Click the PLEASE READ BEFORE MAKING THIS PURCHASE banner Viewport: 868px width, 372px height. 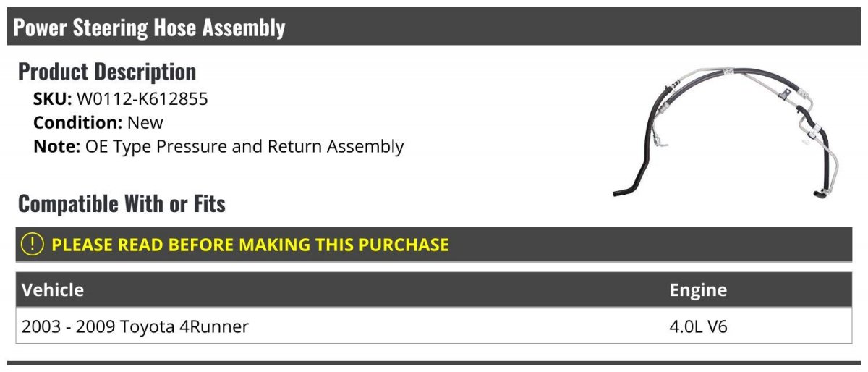pos(434,245)
